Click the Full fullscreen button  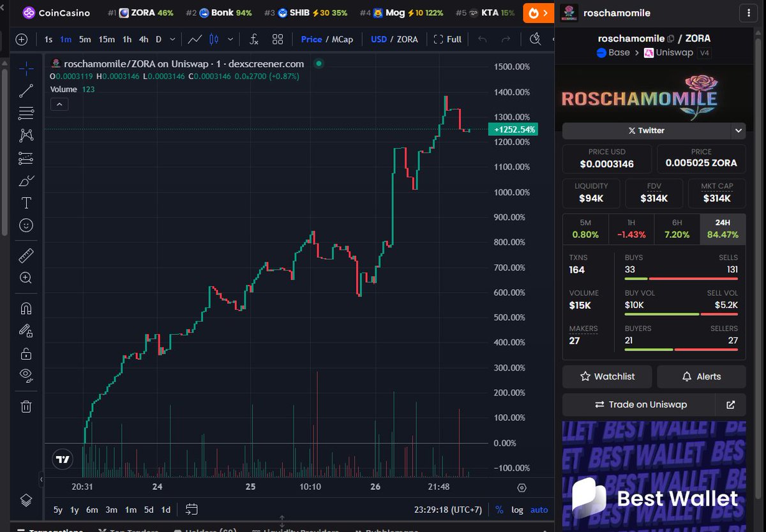click(447, 40)
